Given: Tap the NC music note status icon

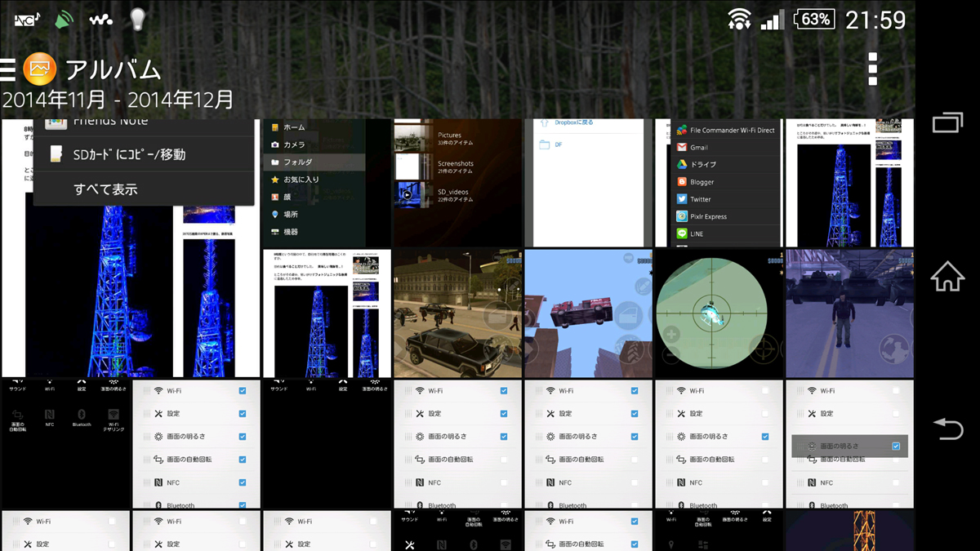Looking at the screenshot, I should [27, 20].
